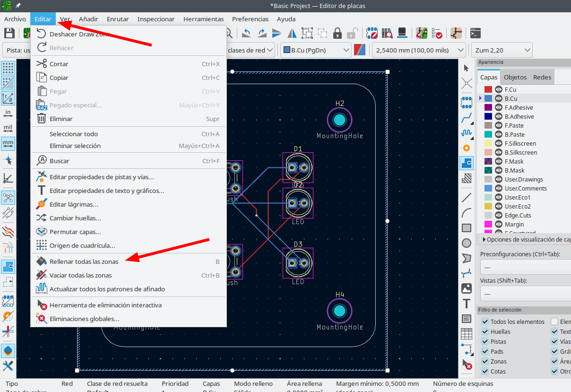
Task: Click the Edge.Cuts color swatch
Action: click(488, 215)
